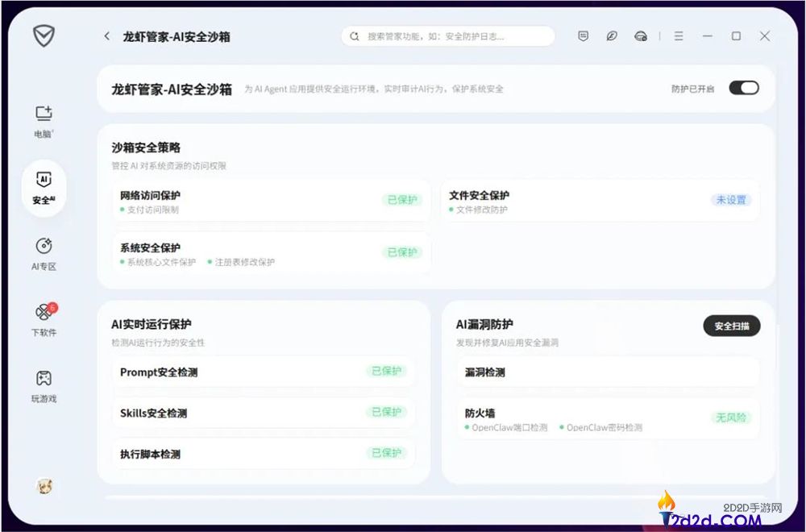
Task: Open the hamburger menu in title bar
Action: [x=678, y=36]
